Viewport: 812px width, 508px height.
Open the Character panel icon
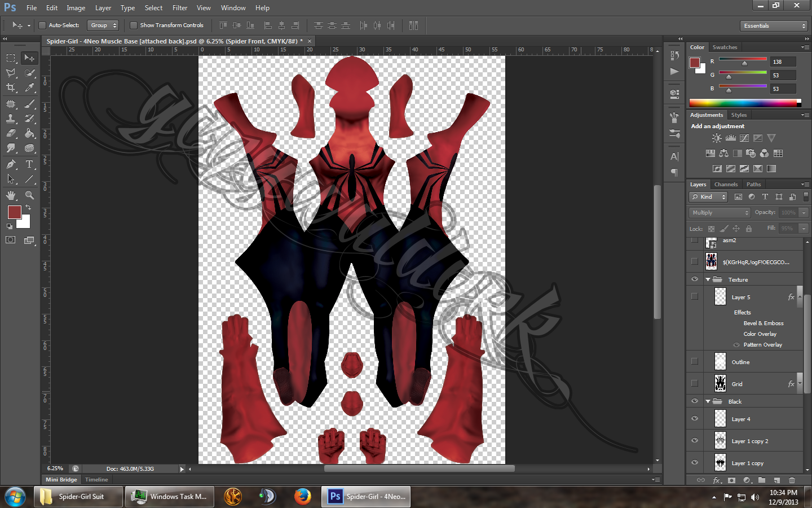click(x=674, y=157)
